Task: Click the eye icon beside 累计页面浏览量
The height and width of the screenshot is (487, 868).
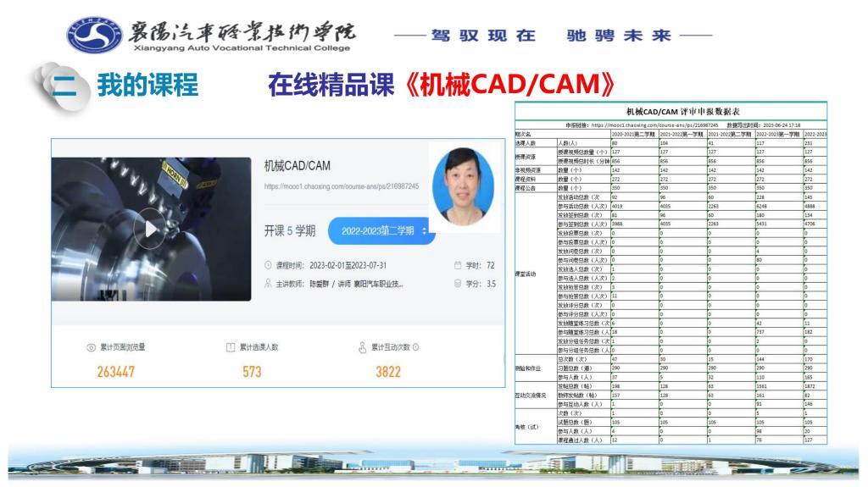Action: (91, 347)
